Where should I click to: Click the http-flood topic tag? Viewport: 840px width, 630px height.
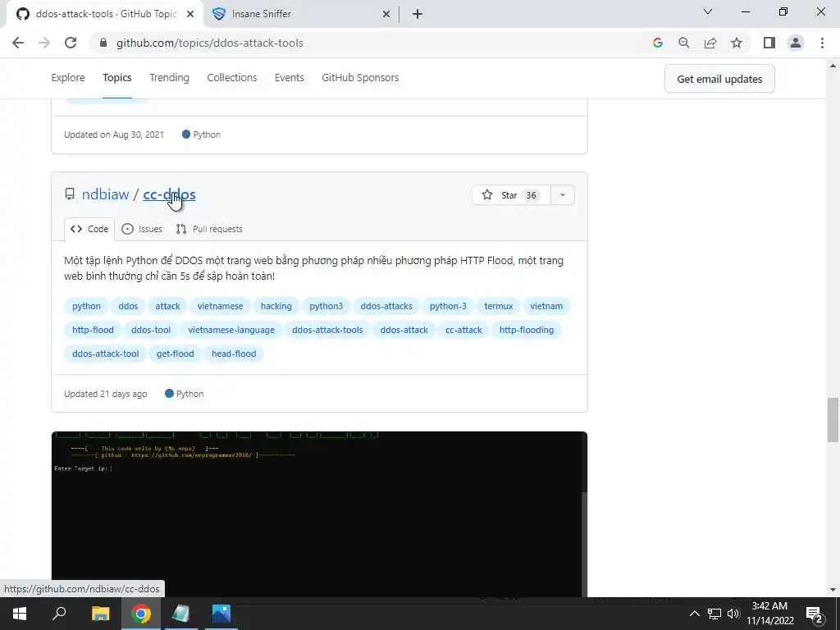click(94, 330)
